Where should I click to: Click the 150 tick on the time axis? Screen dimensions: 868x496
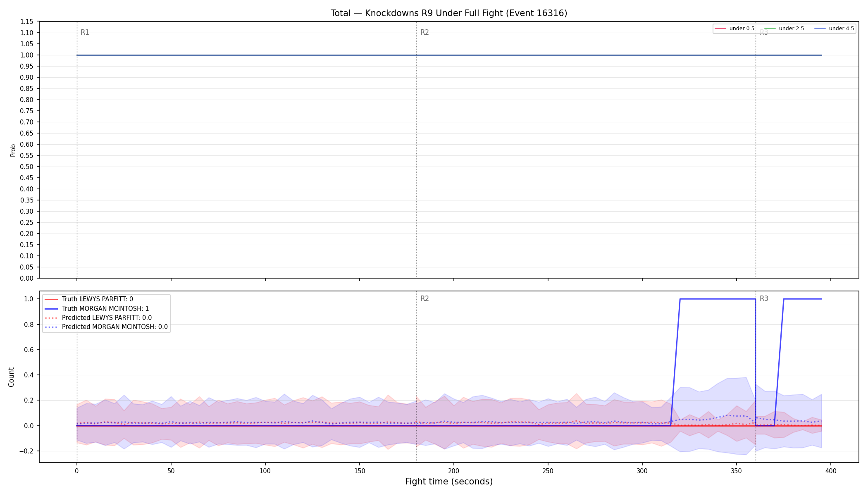pyautogui.click(x=359, y=471)
